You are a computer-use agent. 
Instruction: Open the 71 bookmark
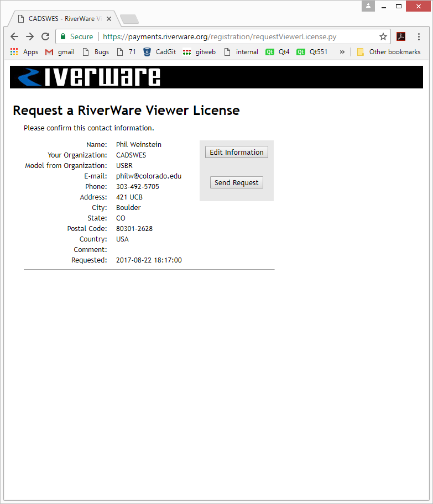point(127,52)
